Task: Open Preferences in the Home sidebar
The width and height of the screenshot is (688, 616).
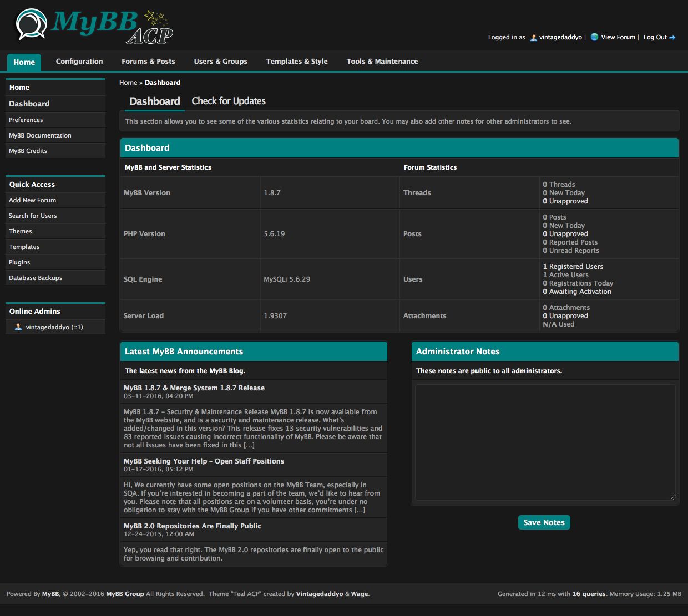Action: [26, 120]
